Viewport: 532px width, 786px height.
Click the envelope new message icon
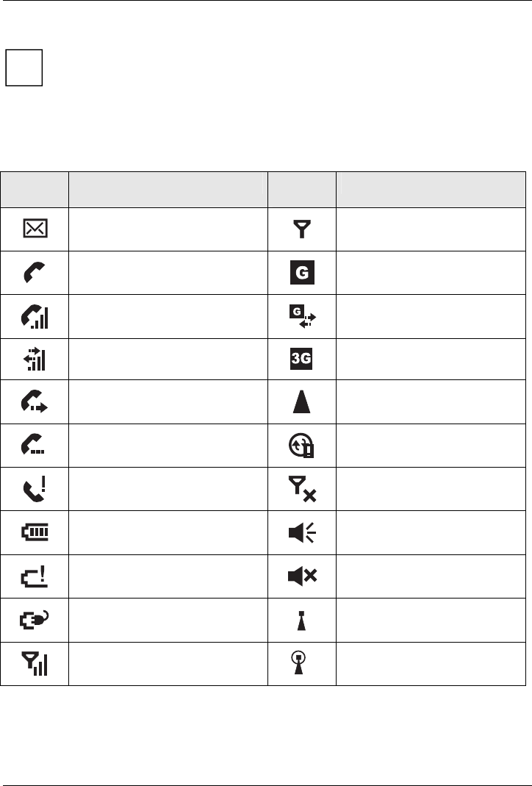click(x=35, y=229)
